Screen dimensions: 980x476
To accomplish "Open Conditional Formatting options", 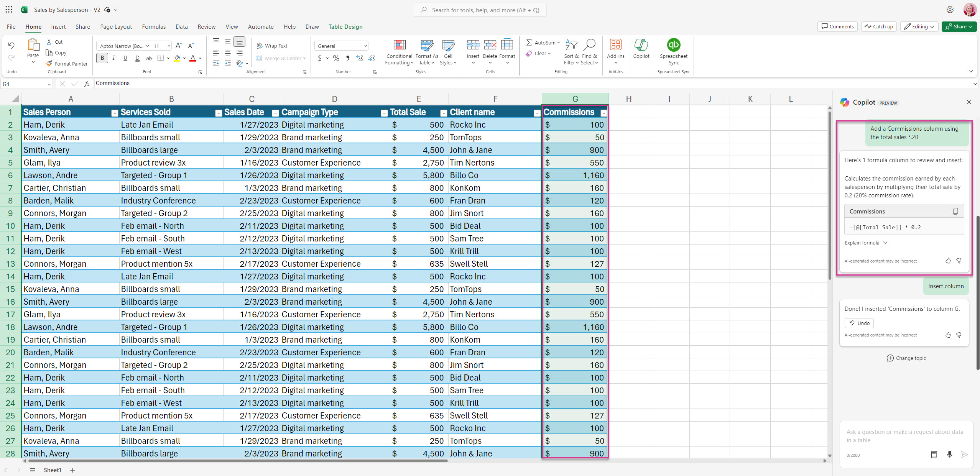I will coord(399,52).
